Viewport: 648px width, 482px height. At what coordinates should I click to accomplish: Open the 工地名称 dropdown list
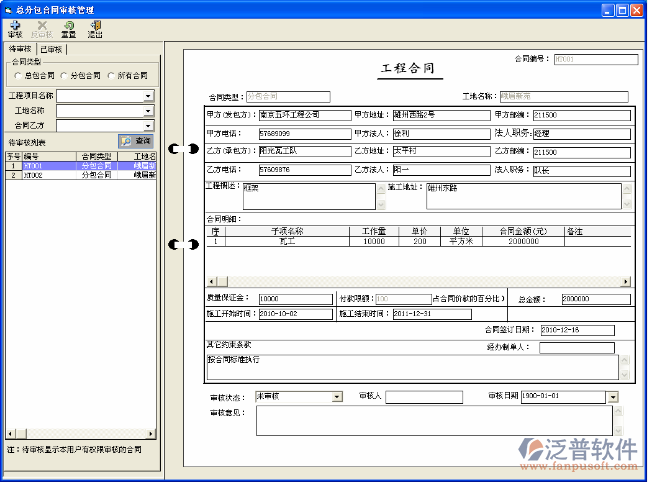tap(148, 111)
